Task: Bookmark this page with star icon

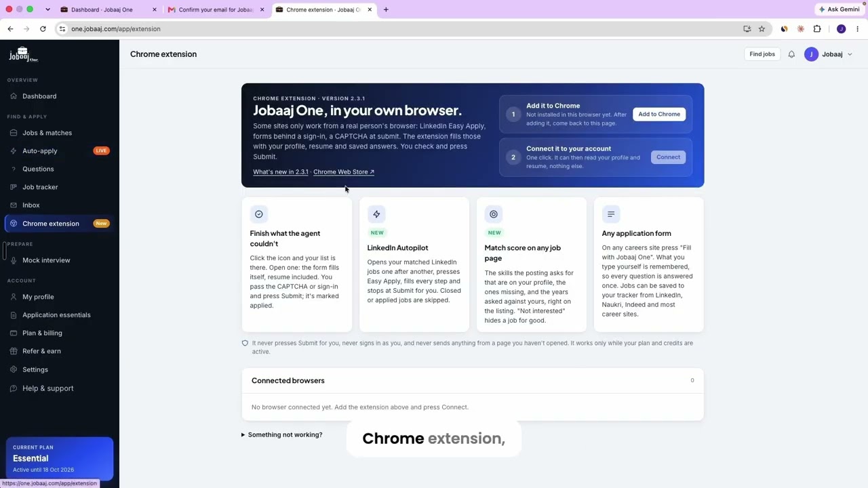Action: point(762,29)
